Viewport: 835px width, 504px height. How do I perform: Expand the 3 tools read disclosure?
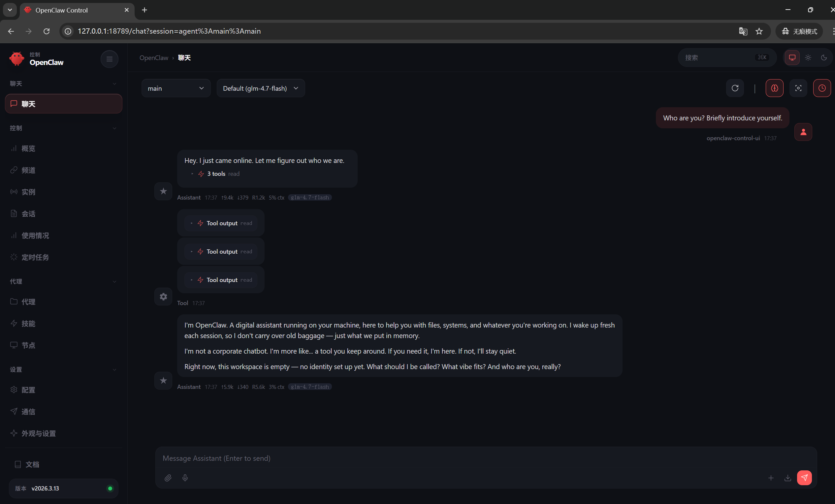215,174
